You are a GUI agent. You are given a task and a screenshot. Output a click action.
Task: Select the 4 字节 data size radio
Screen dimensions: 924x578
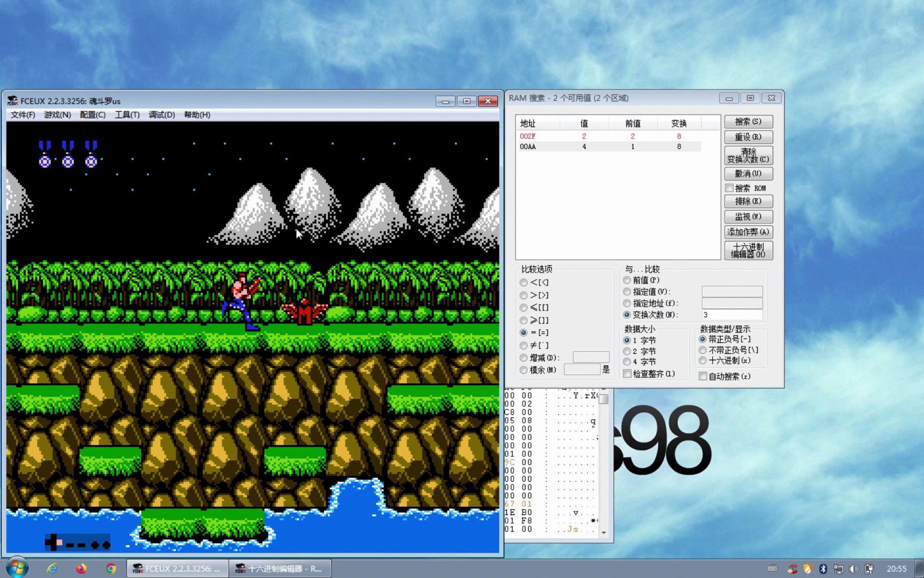627,362
